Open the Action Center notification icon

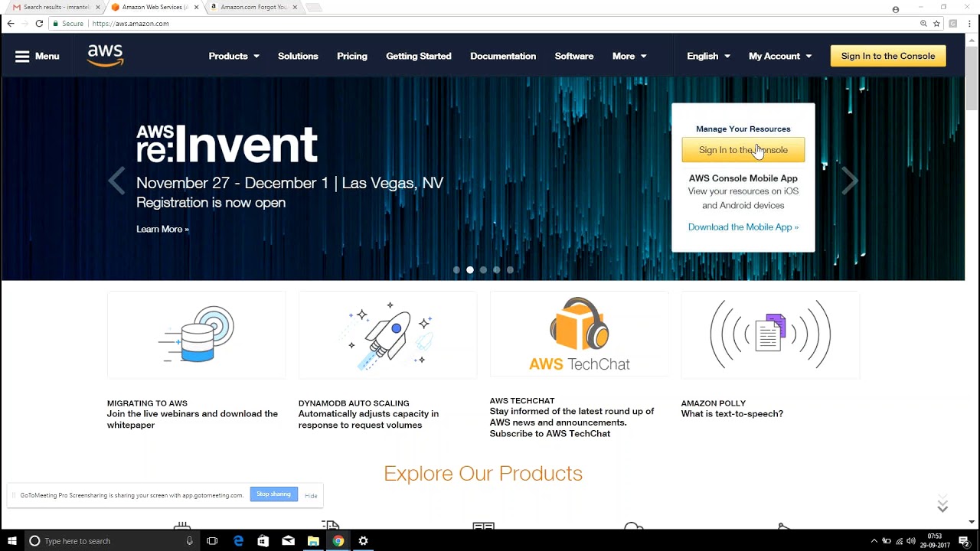point(964,541)
